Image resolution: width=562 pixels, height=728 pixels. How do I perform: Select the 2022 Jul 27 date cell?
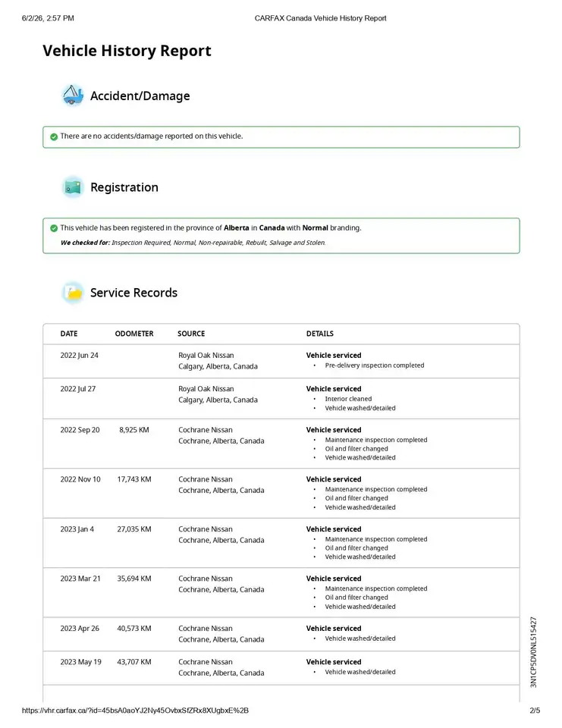point(77,388)
